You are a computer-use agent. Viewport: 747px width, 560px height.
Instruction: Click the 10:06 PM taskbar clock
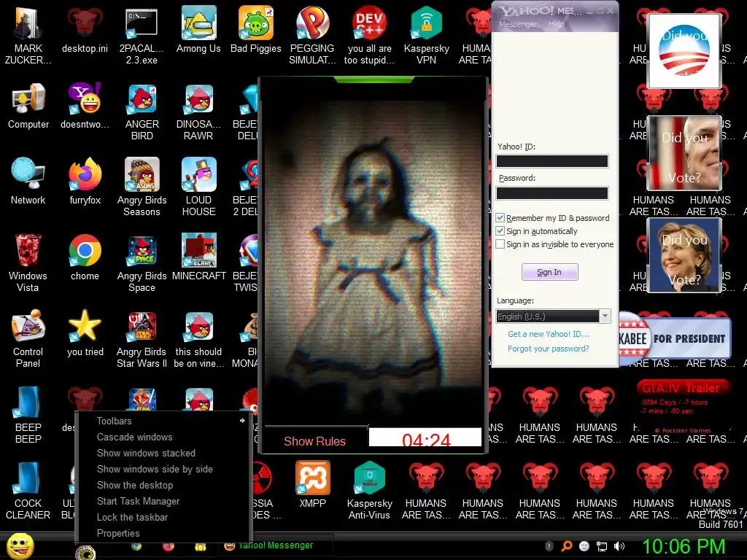click(684, 547)
